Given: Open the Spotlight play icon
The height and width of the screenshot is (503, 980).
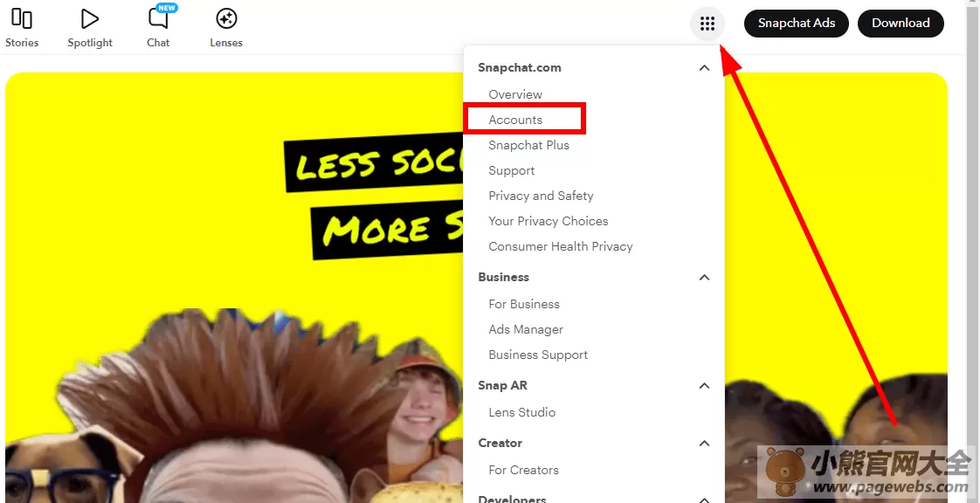Looking at the screenshot, I should [90, 18].
